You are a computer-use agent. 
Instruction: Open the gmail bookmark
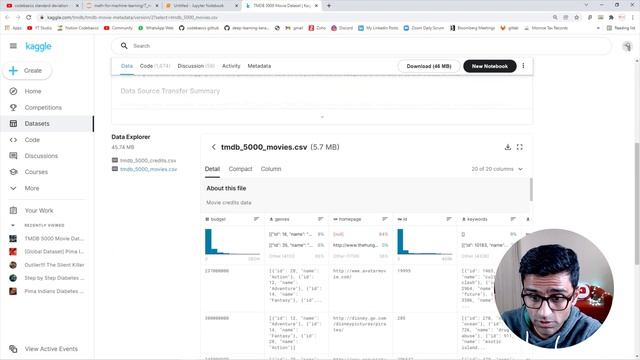coord(294,28)
